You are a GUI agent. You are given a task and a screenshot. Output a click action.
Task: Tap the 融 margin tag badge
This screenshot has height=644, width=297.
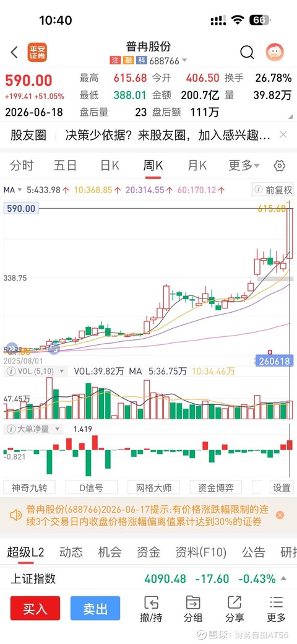129,61
